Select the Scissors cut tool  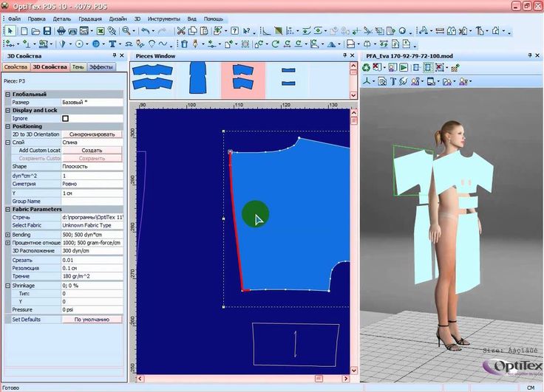coord(181,31)
